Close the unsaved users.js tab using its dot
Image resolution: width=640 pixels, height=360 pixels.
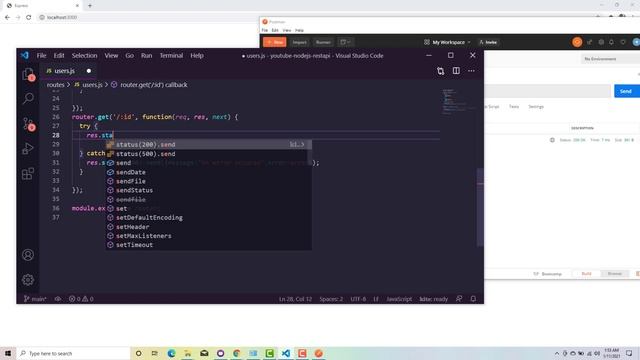pos(89,71)
